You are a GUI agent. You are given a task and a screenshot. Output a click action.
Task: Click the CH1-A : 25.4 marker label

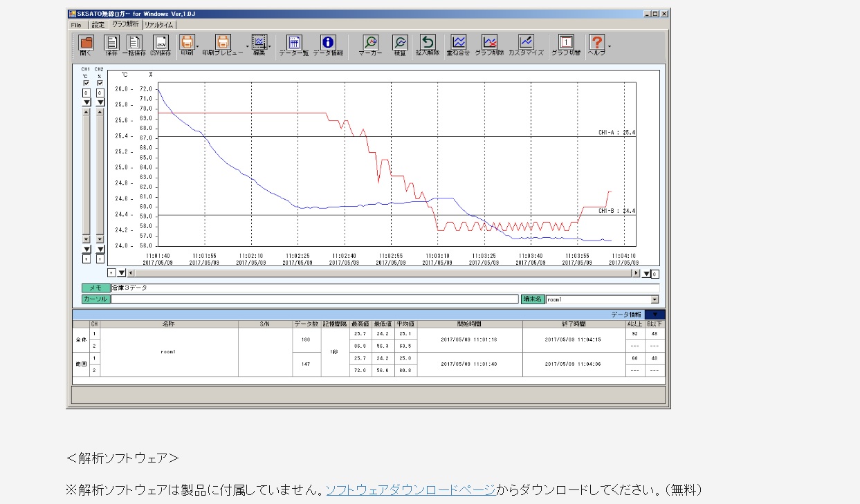click(617, 132)
